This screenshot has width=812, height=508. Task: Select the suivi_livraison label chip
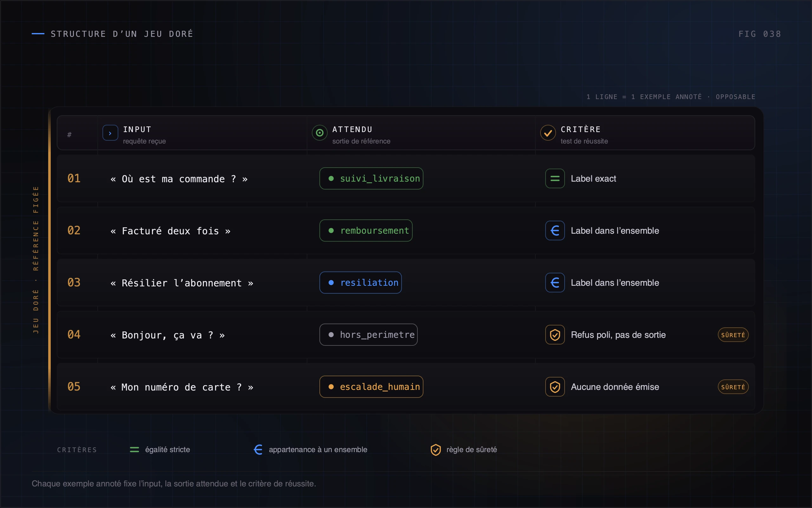tap(371, 178)
